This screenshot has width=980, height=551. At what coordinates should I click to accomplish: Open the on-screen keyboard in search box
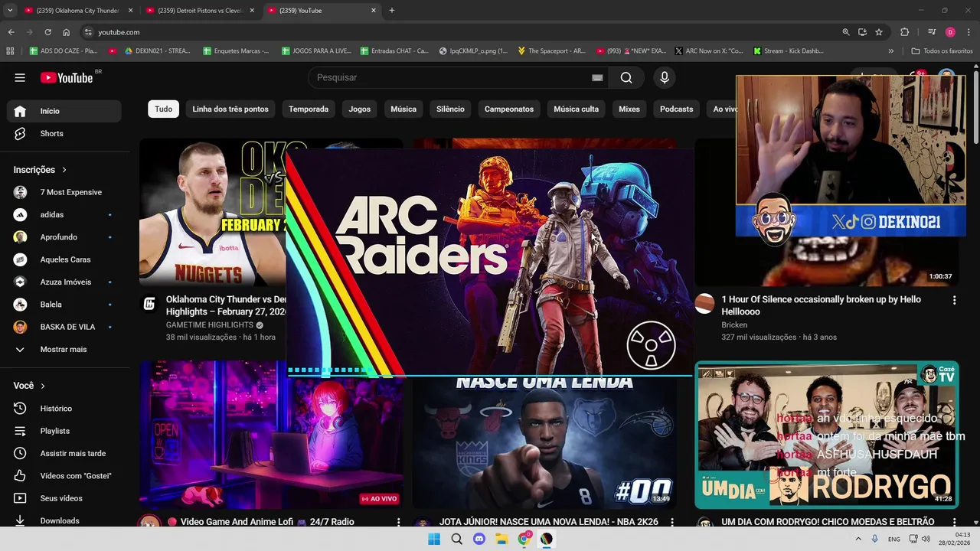coord(597,77)
